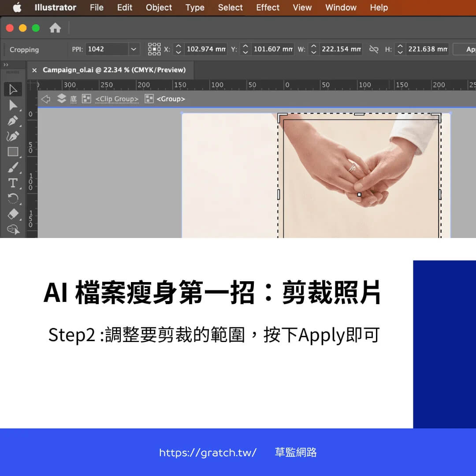Viewport: 476px width, 476px height.
Task: Open the Object menu
Action: (x=159, y=7)
